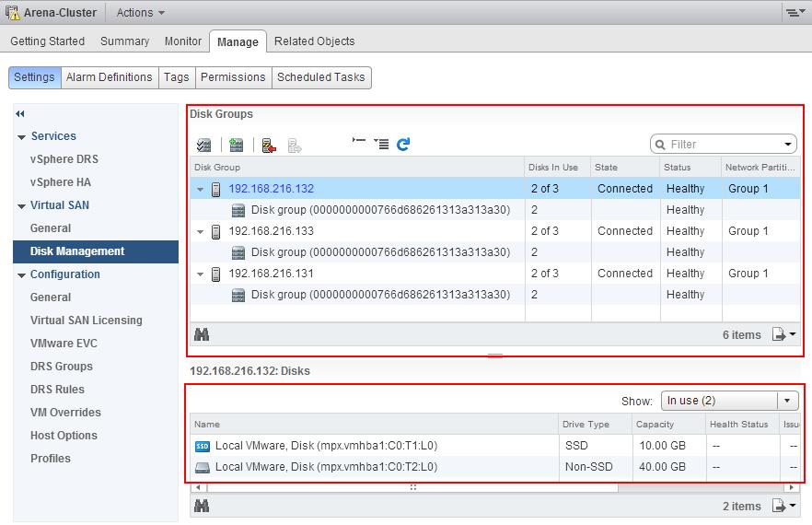Click the disk group icon under 192.168.216.133
812x525 pixels.
pos(238,253)
